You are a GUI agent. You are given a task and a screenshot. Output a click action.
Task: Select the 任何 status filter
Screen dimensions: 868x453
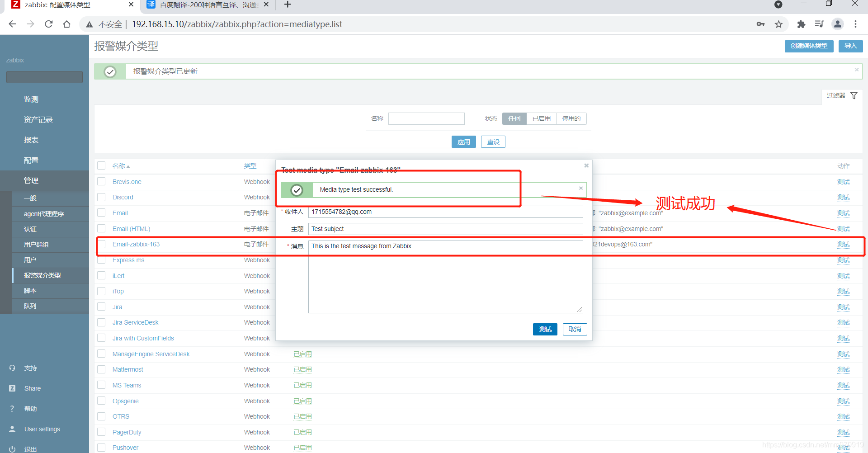point(514,118)
